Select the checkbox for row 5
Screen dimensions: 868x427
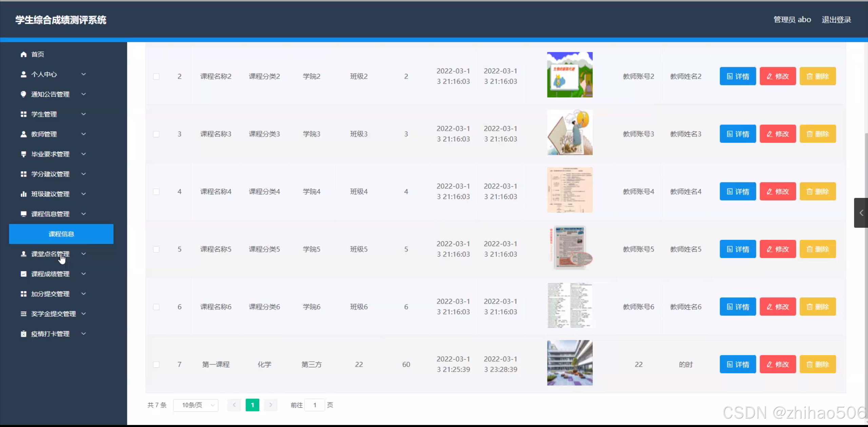pyautogui.click(x=156, y=249)
